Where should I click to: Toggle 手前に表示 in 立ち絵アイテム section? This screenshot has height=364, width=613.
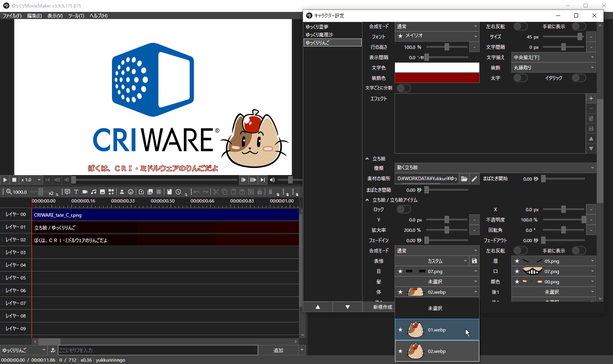click(x=579, y=250)
